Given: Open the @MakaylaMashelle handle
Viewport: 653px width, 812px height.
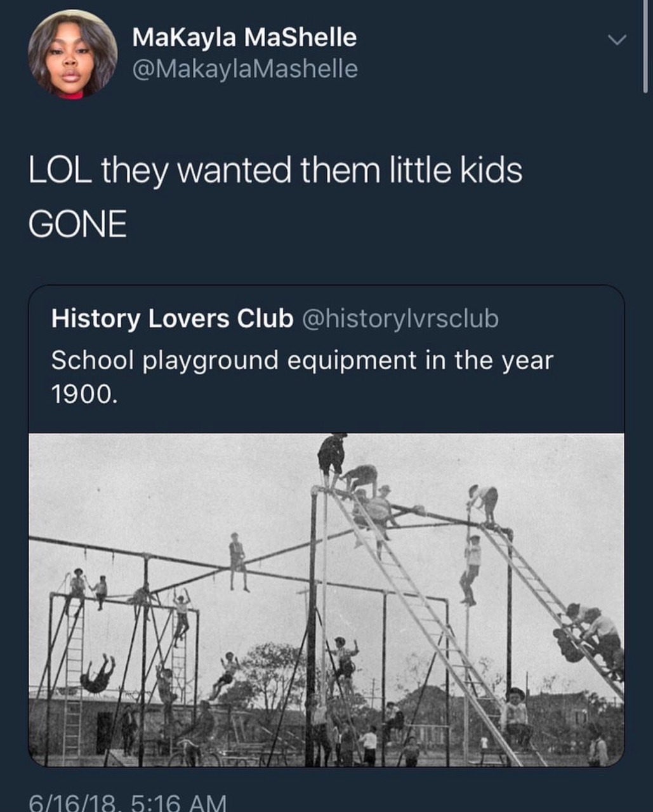Looking at the screenshot, I should tap(244, 69).
